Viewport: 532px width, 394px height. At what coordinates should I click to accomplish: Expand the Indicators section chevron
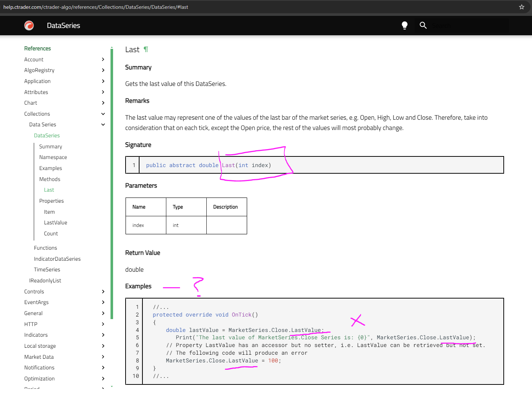(103, 335)
